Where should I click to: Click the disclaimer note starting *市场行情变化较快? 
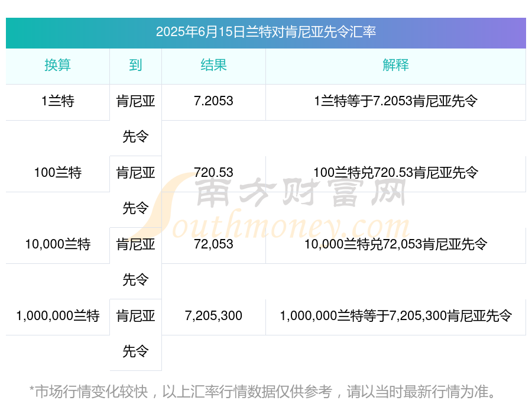point(263,392)
